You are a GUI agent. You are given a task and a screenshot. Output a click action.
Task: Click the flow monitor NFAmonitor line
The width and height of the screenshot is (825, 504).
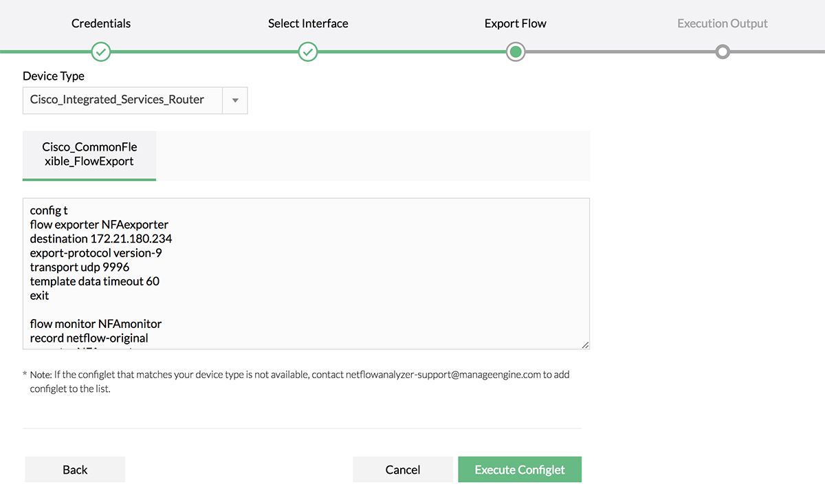click(x=96, y=323)
